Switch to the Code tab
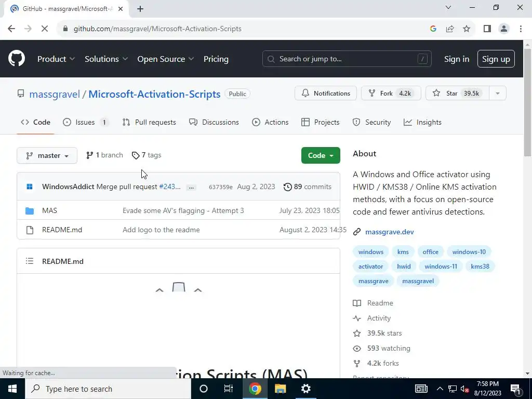 tap(35, 122)
